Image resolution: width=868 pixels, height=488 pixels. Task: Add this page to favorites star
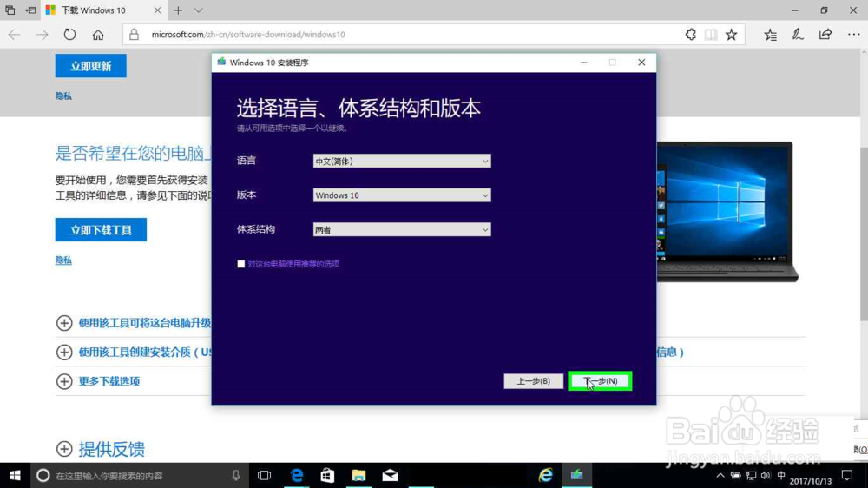click(731, 35)
